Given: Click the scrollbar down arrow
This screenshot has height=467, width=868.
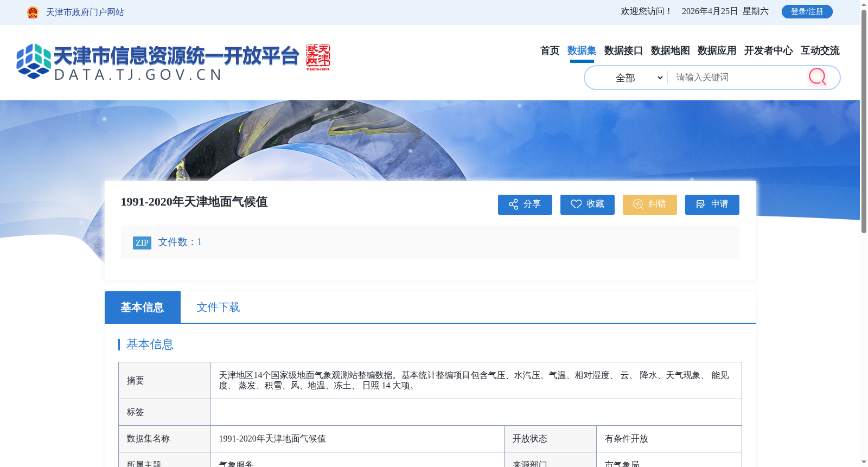Looking at the screenshot, I should click(x=864, y=463).
